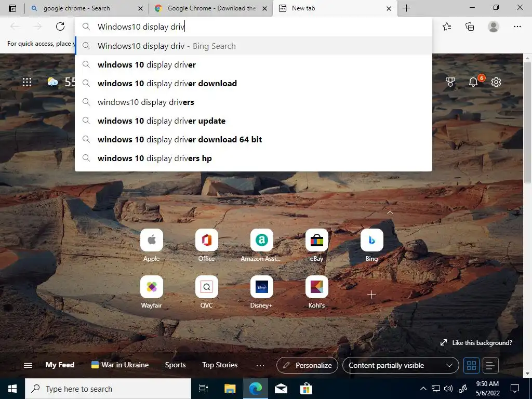Add a new tab with plus button
532x399 pixels.
pos(406,8)
